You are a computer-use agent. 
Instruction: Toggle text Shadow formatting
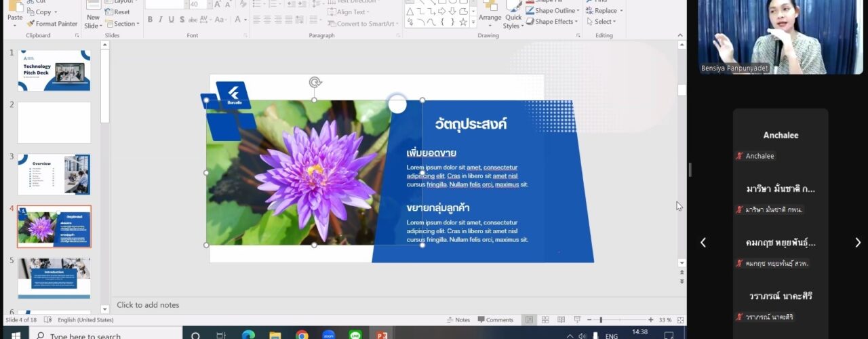(182, 20)
